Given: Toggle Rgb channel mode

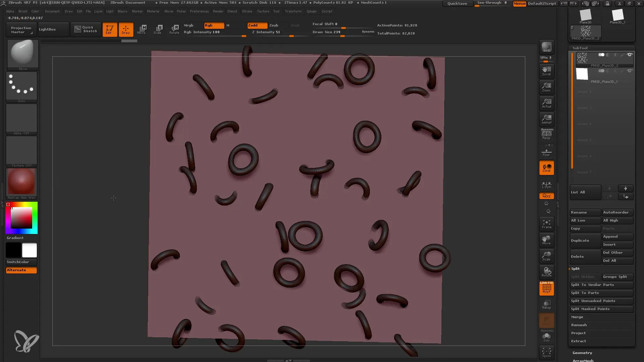Looking at the screenshot, I should click(x=213, y=25).
